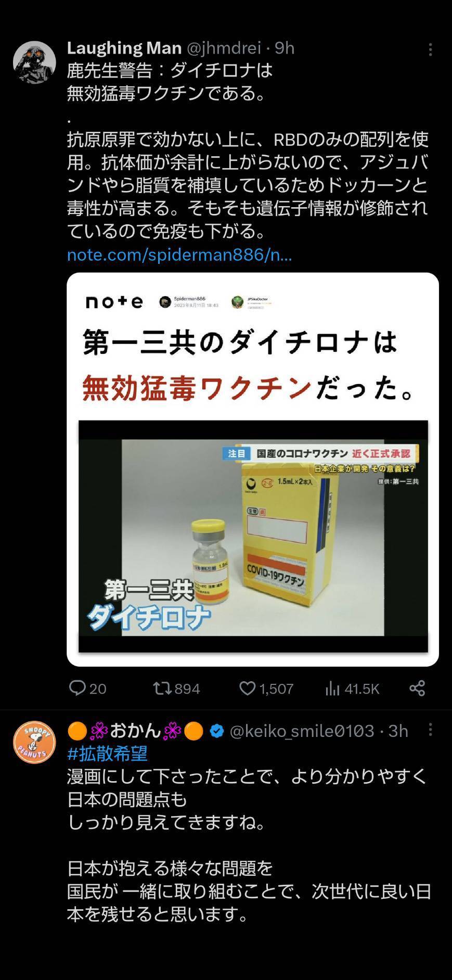Open Snoopy Peanuts profile avatar
Screen dimensions: 452x980
pyautogui.click(x=34, y=742)
